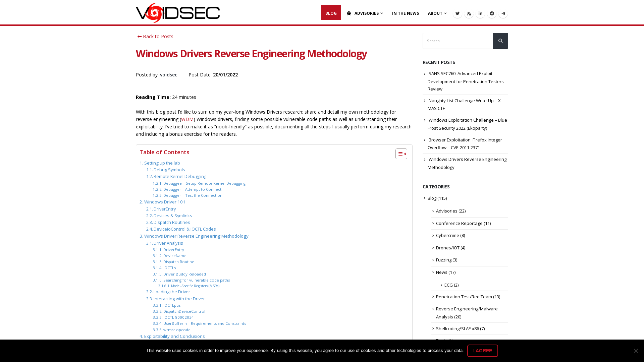
Task: Open the Twitter profile link
Action: (458, 13)
